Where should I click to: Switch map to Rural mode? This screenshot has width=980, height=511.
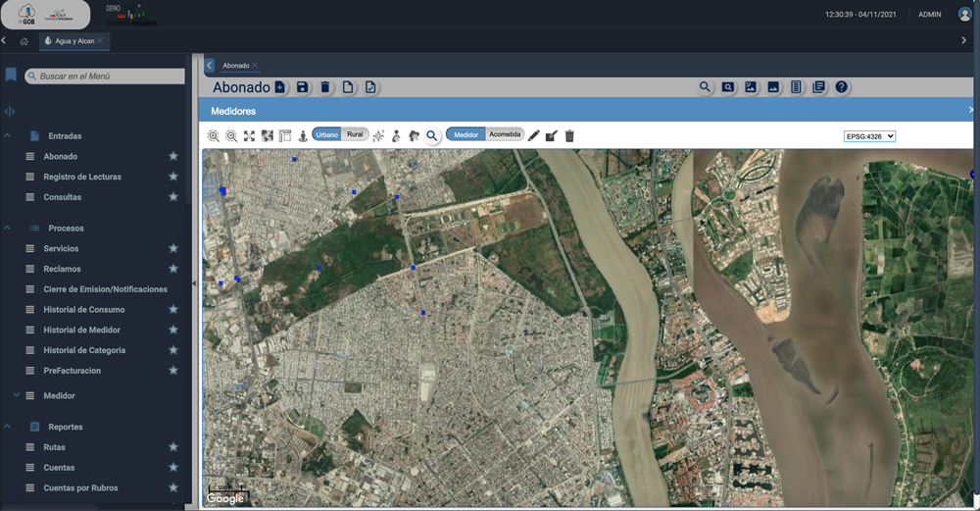tap(355, 134)
